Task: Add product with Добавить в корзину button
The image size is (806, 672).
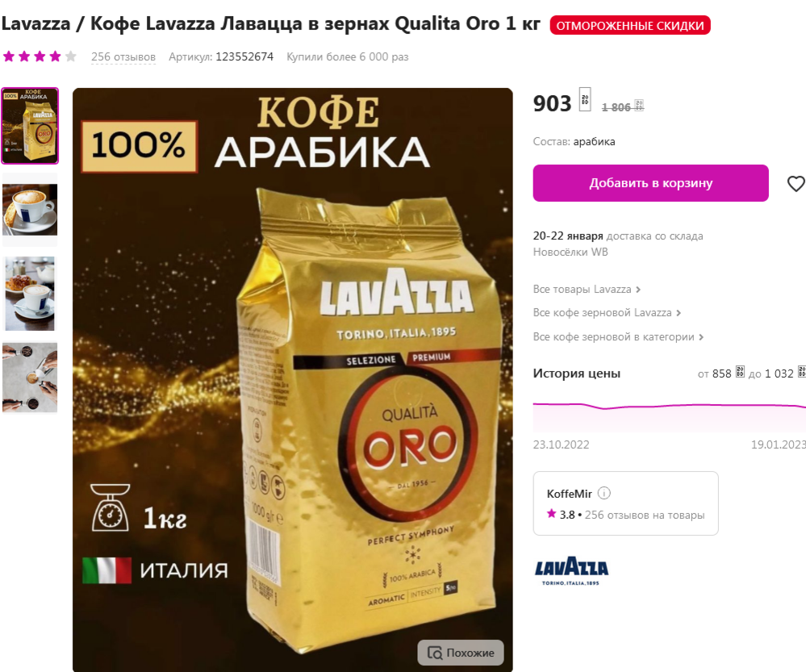Action: (651, 183)
